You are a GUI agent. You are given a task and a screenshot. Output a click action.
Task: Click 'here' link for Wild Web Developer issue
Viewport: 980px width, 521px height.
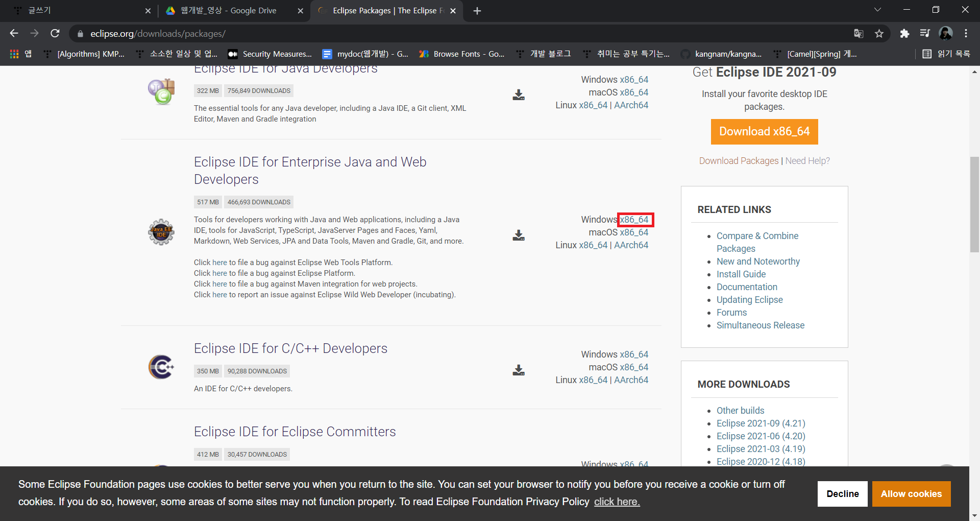pos(219,295)
